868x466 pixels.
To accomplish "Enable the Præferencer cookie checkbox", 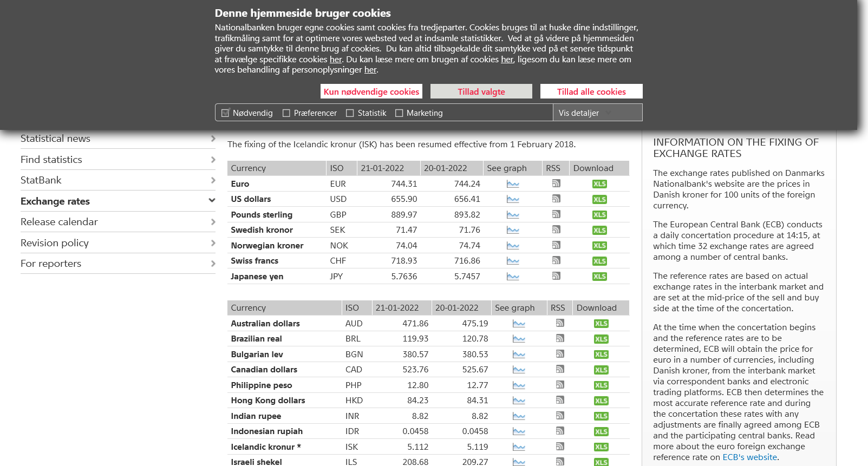I will (x=286, y=113).
